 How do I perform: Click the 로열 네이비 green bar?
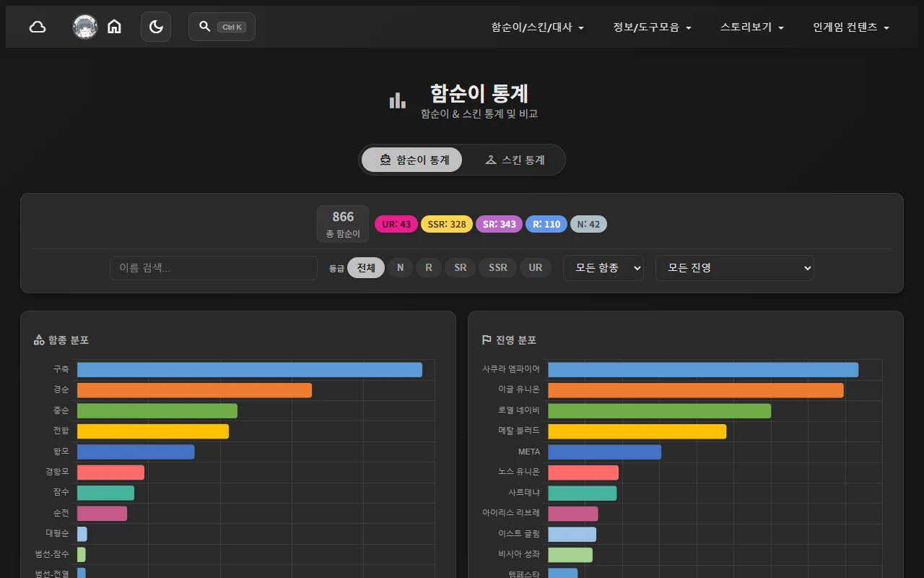pos(659,411)
